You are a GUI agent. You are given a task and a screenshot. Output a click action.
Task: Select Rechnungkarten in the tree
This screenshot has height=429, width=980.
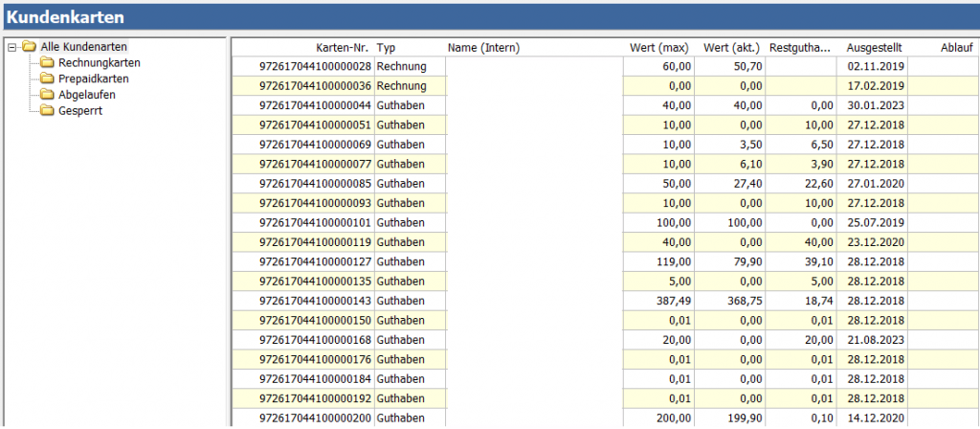pos(92,63)
